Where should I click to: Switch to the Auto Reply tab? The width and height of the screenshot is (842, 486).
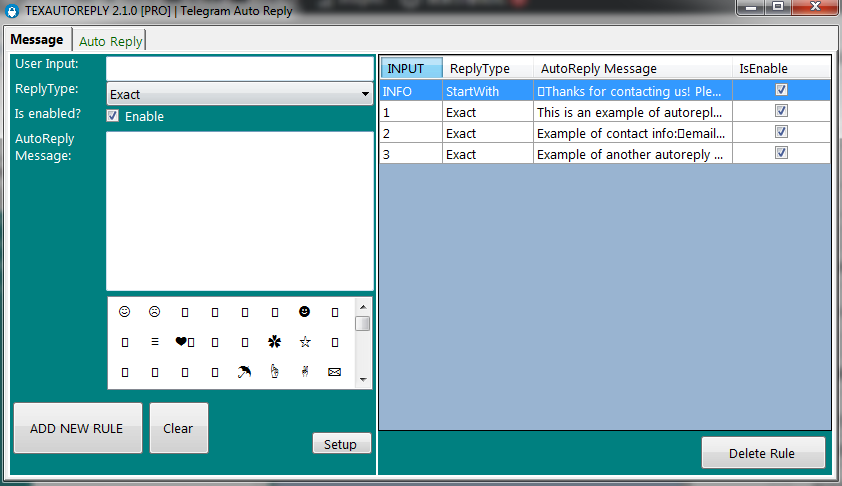pyautogui.click(x=110, y=41)
